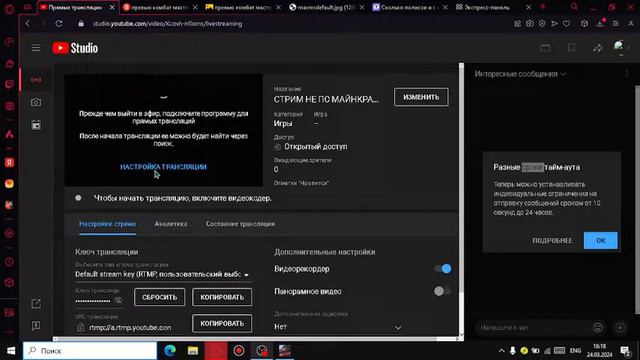The height and width of the screenshot is (360, 640).
Task: Open the Нет additional delay dropdown
Action: (x=338, y=327)
